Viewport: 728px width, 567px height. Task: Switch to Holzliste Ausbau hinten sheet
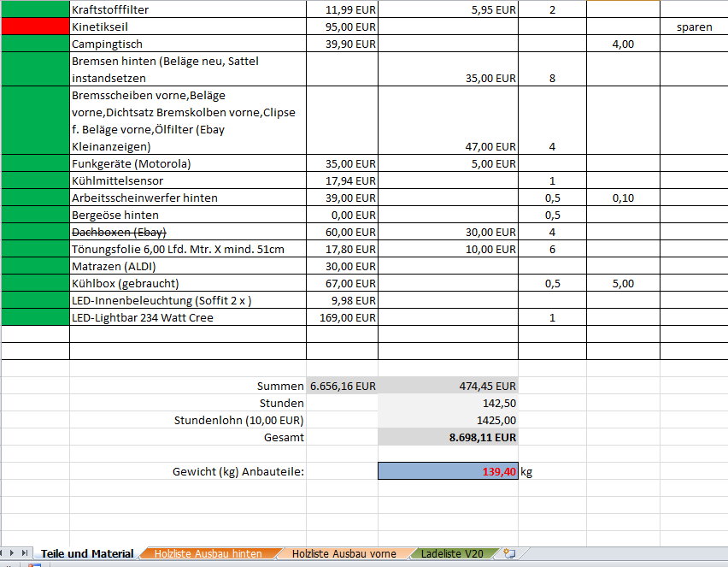point(208,554)
